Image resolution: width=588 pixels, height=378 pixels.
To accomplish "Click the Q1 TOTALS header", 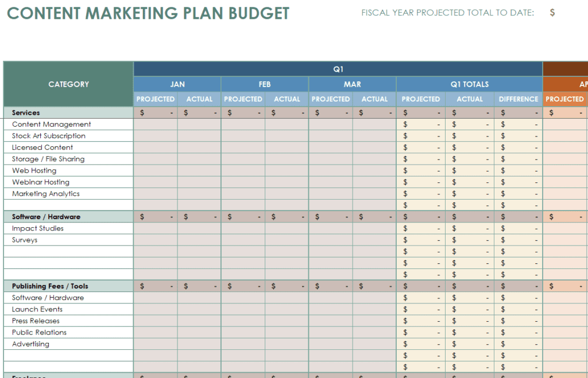I will [470, 84].
